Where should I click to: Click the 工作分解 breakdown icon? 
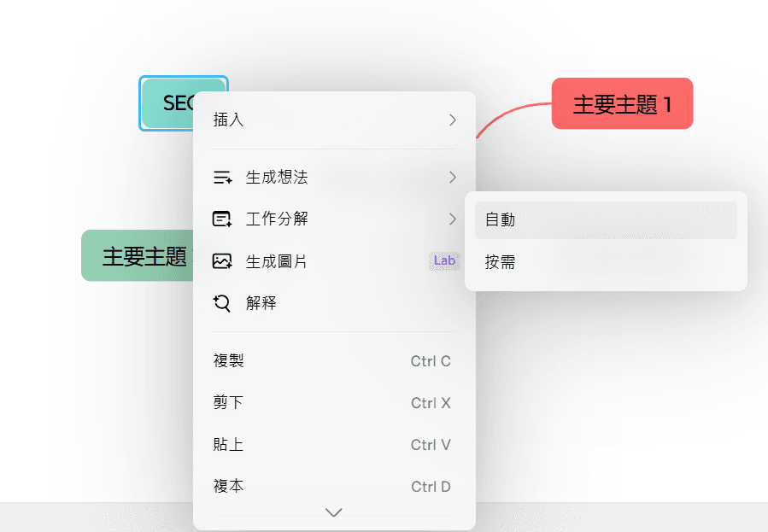(222, 219)
